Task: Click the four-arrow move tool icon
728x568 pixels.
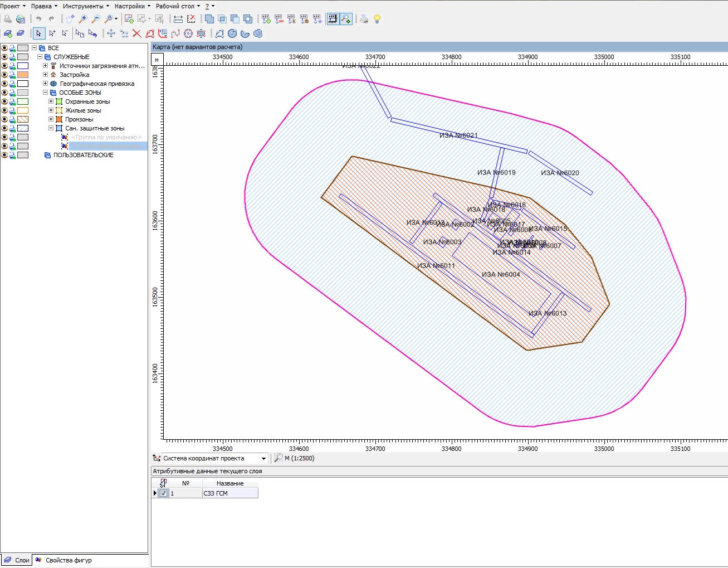Action: 111,33
